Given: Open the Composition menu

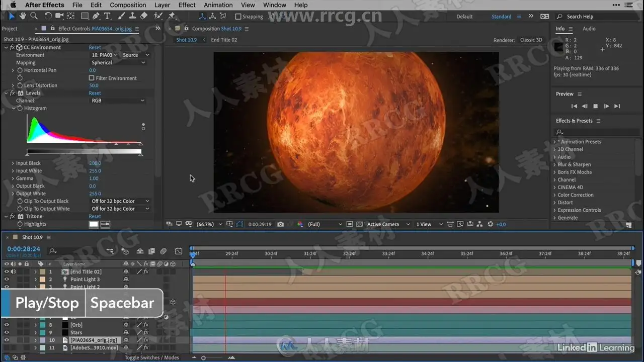Looking at the screenshot, I should click(128, 5).
